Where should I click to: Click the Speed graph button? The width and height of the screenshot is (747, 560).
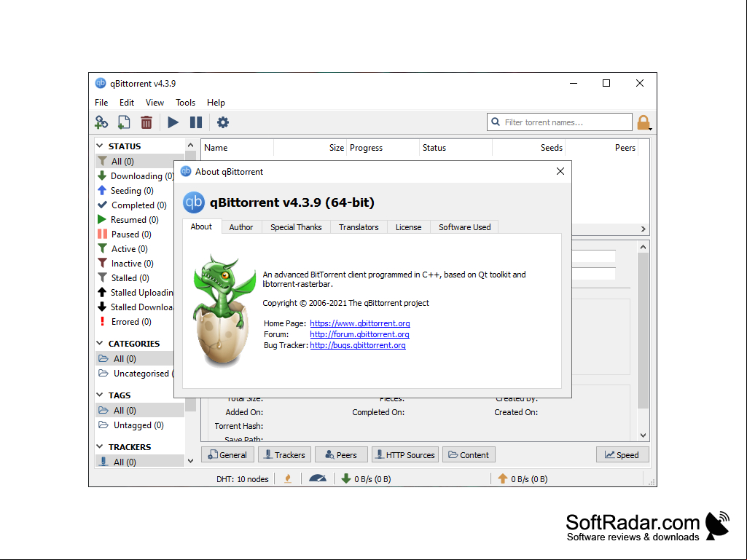622,454
